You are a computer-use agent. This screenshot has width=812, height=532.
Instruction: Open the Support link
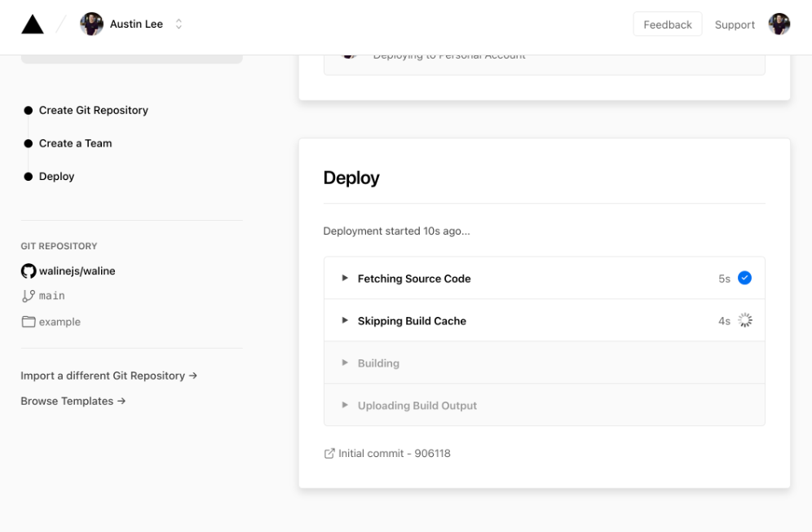[735, 24]
